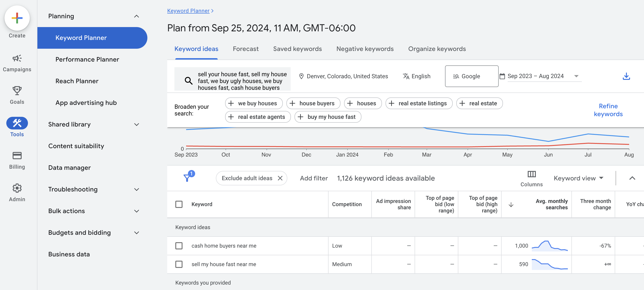Add 'real estate listings' suggestion chip
Viewport: 644px width, 290px height.
[x=419, y=103]
